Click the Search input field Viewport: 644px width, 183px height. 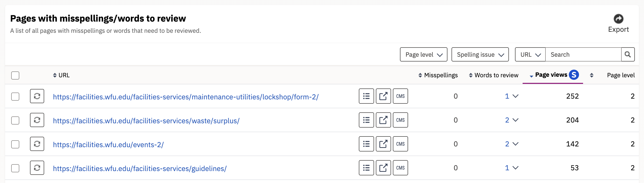point(583,54)
